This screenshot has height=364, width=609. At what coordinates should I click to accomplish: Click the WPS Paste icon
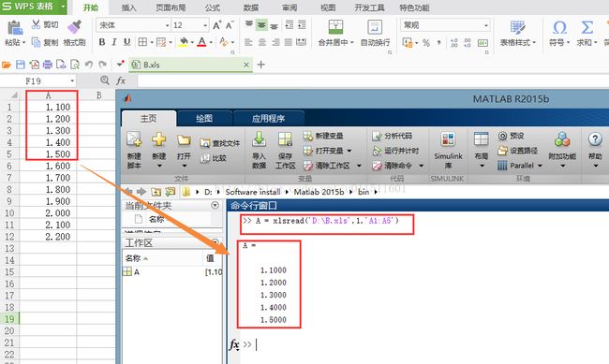click(15, 28)
